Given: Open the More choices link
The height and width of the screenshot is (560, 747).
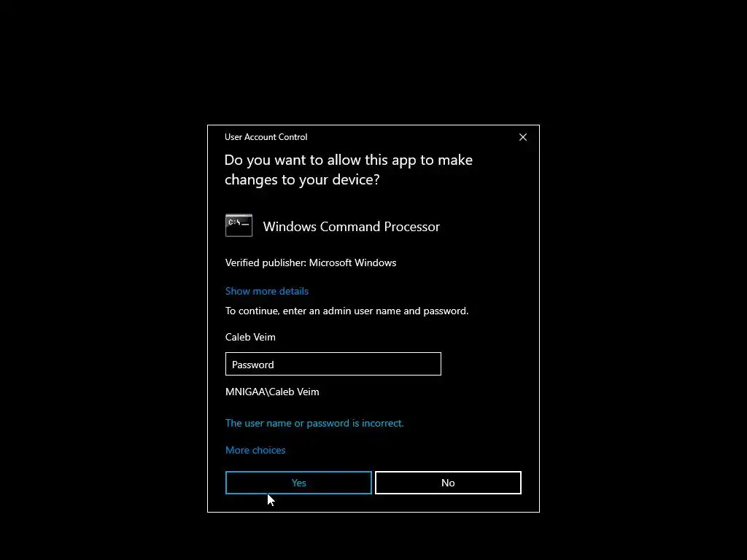Looking at the screenshot, I should (x=255, y=450).
